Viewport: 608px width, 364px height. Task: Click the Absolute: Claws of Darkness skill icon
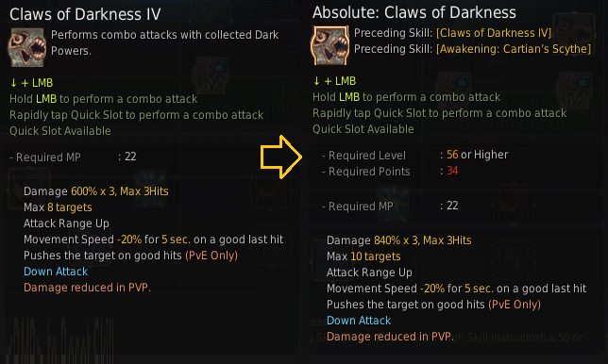329,45
